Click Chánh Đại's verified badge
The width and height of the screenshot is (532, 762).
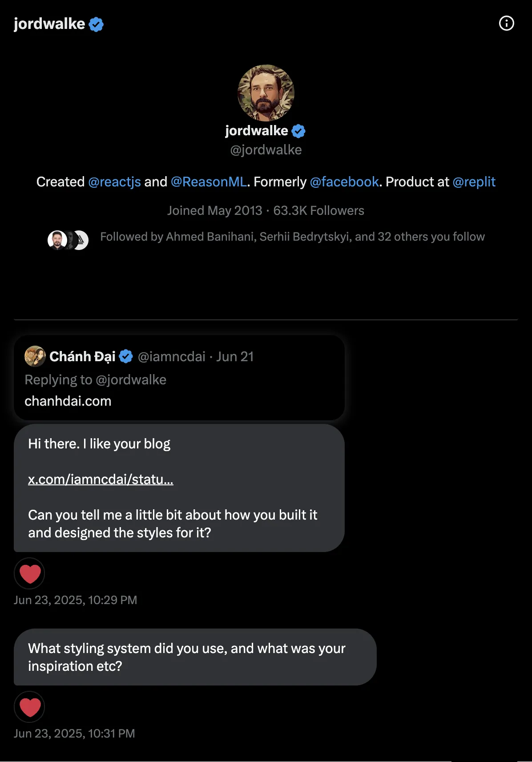pos(126,356)
